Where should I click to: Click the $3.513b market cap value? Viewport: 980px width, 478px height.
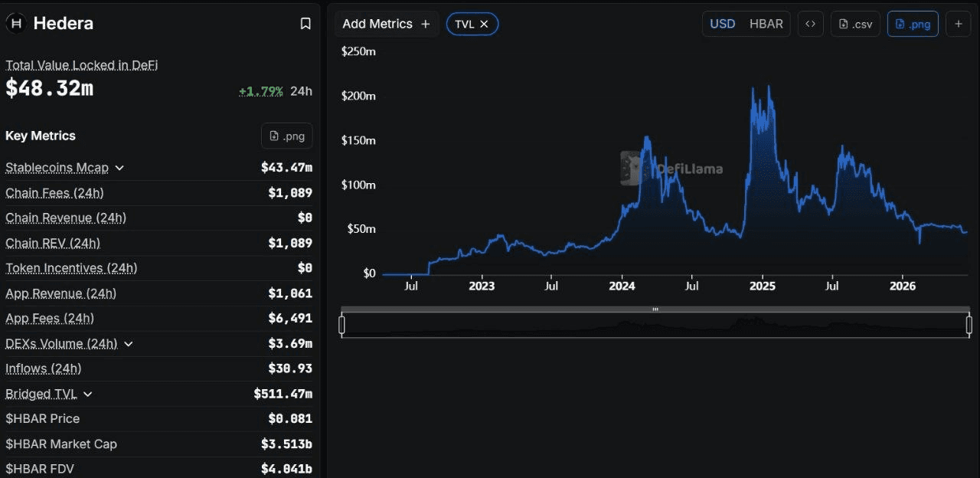click(286, 444)
